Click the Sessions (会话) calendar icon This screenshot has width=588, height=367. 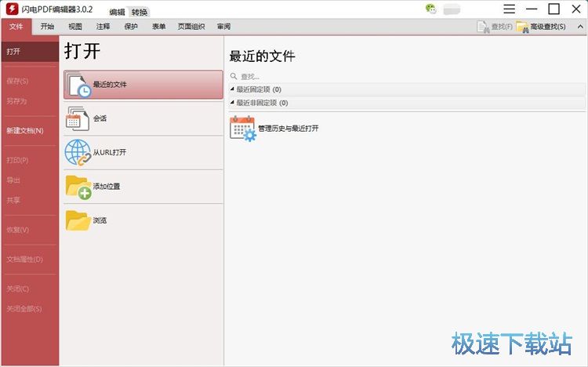78,118
